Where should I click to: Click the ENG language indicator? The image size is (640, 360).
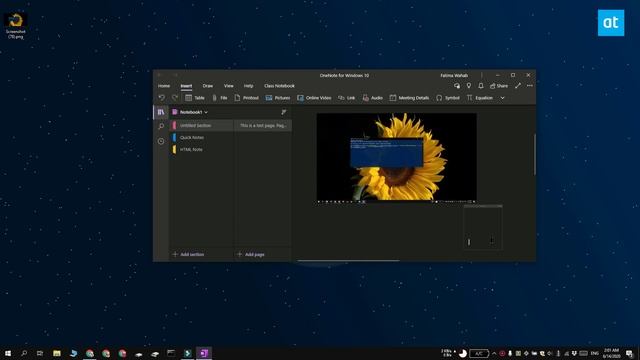595,353
